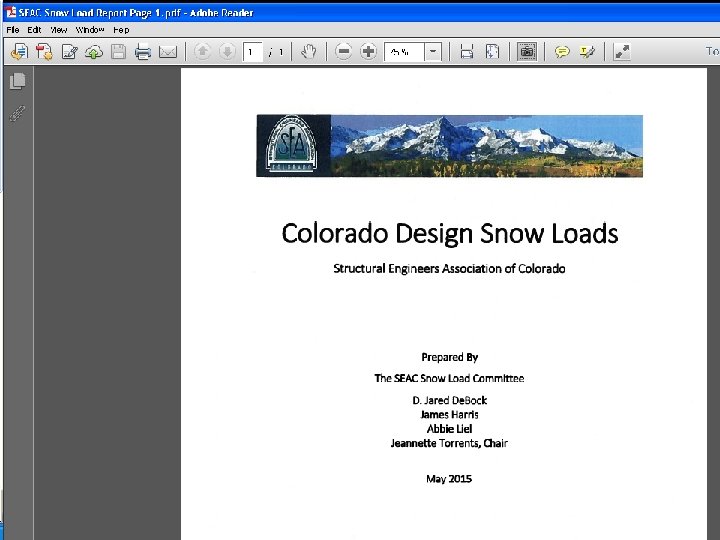Screen dimensions: 720x540
Task: Zoom out with minus button
Action: click(343, 51)
